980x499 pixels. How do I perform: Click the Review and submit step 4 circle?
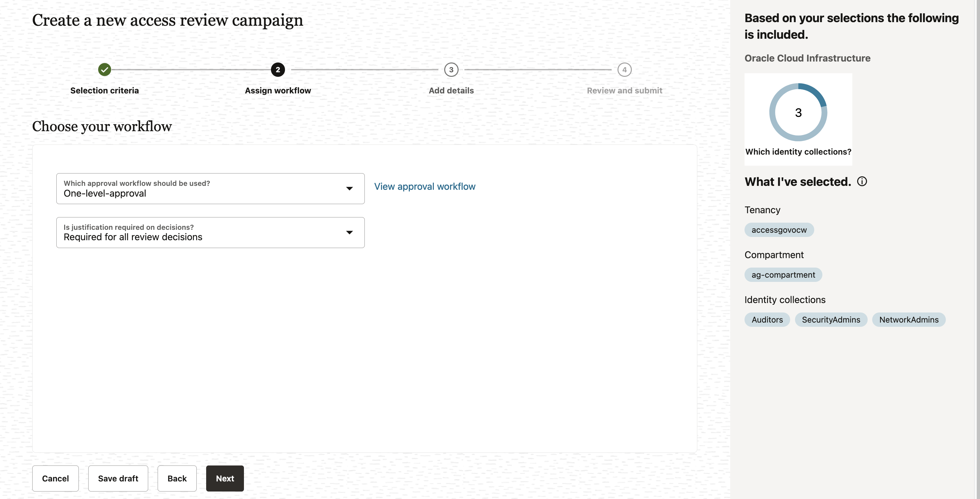click(x=624, y=70)
